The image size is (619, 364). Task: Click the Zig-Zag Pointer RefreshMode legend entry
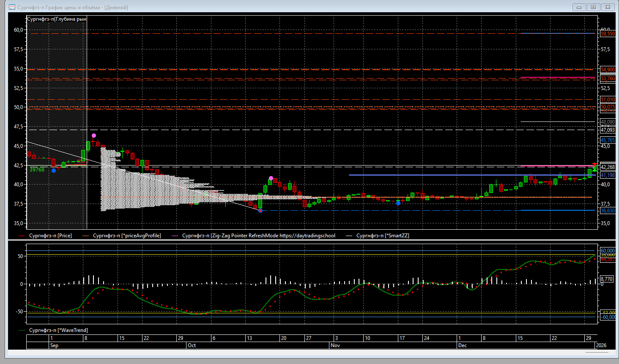coord(258,236)
